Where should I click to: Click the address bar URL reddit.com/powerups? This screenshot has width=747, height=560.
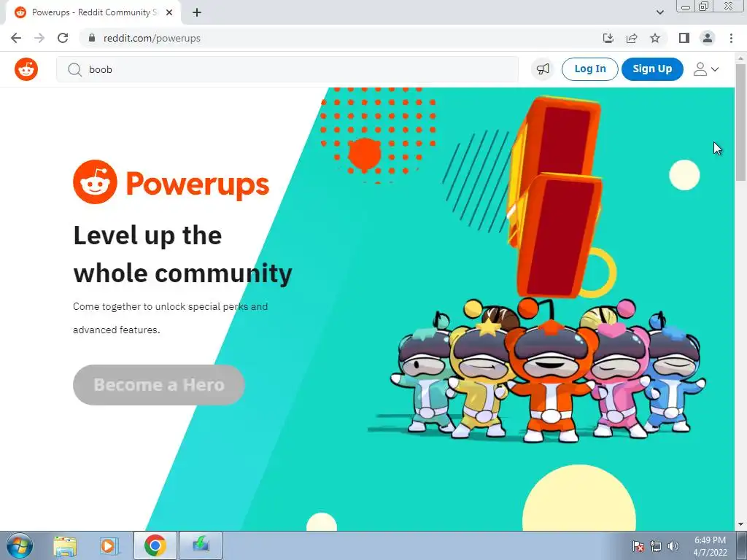pyautogui.click(x=152, y=38)
